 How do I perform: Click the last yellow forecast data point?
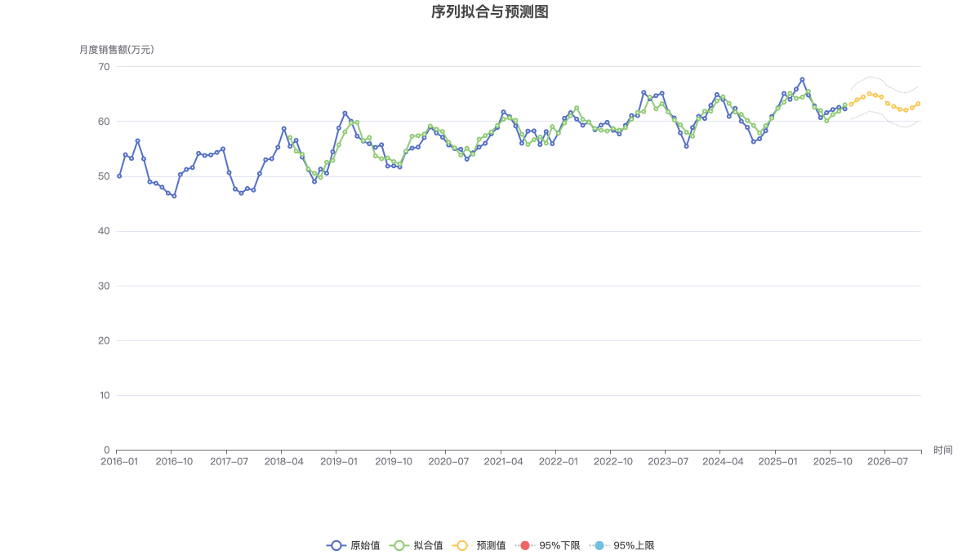click(x=918, y=104)
